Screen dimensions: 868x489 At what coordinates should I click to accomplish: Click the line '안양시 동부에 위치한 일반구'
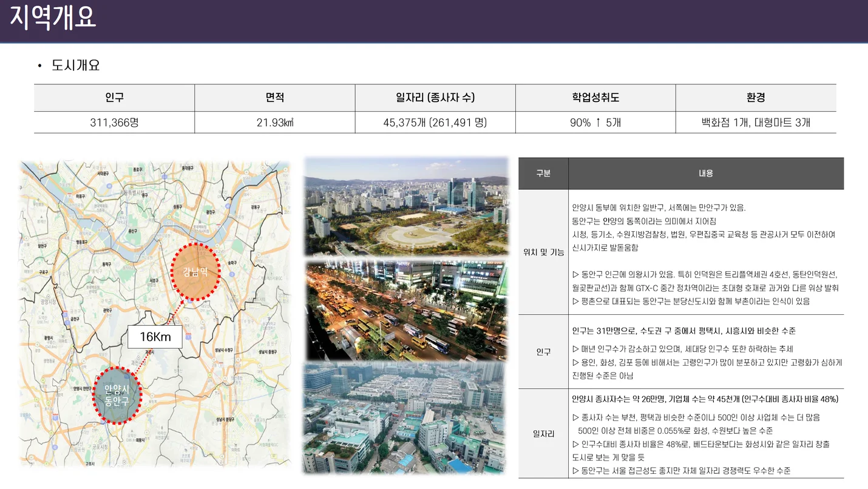point(659,207)
